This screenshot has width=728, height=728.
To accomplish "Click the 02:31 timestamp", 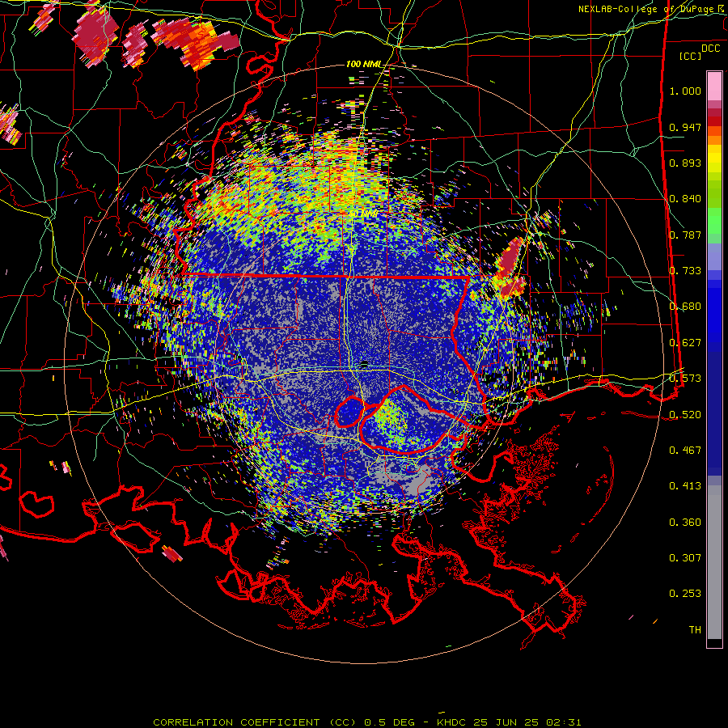I will click(563, 722).
